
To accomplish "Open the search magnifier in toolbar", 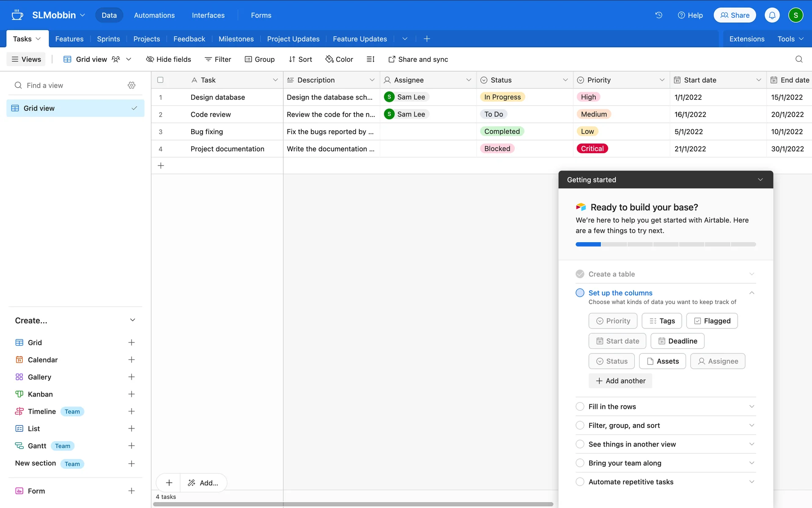I will point(798,59).
